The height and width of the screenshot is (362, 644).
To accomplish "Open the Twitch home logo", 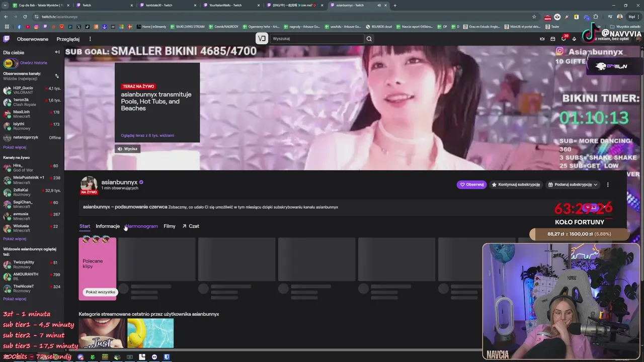I will (6, 39).
